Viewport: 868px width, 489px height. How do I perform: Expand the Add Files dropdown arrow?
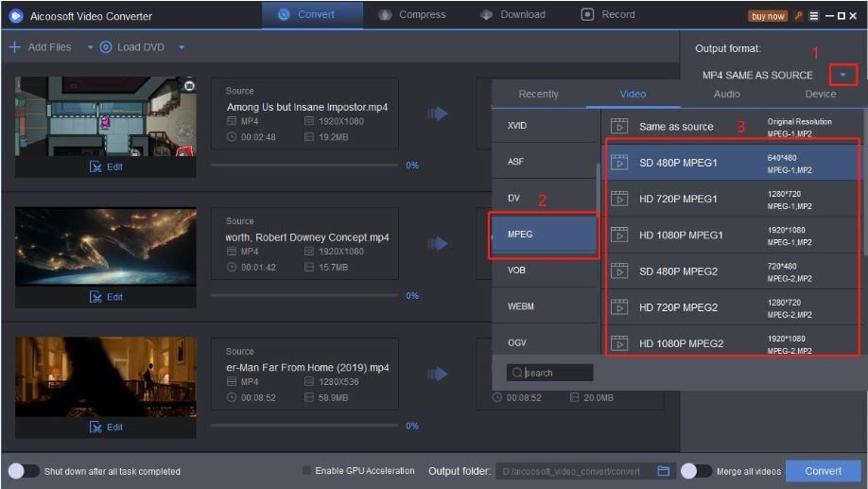[x=90, y=47]
